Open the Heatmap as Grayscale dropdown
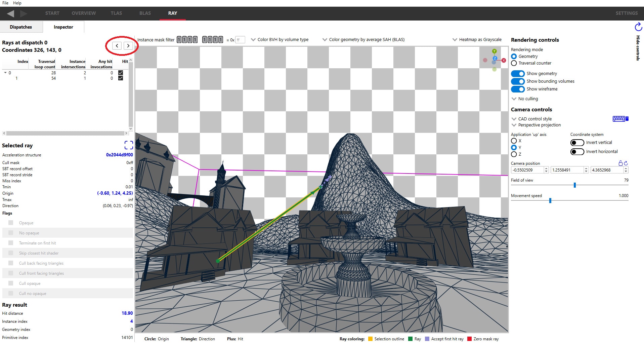This screenshot has width=644, height=343. click(x=477, y=40)
